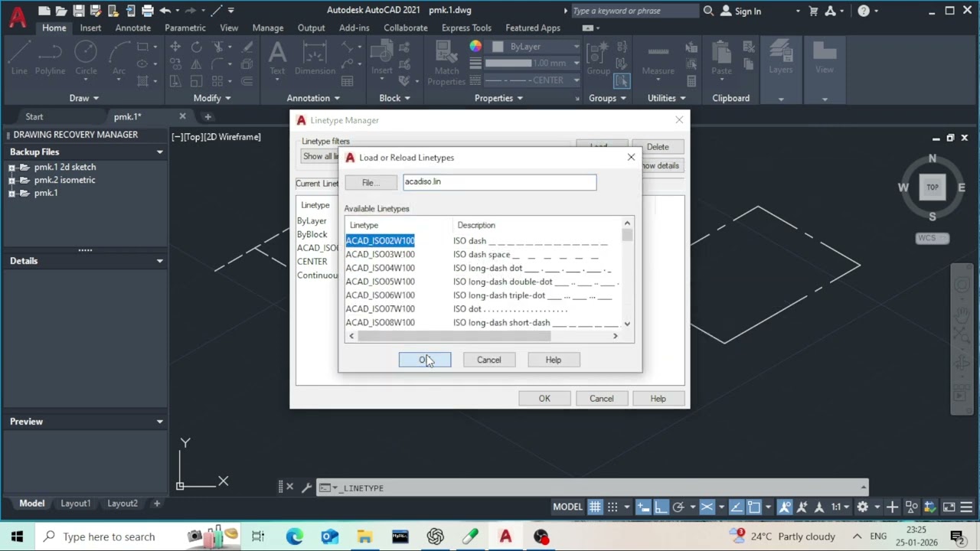This screenshot has width=980, height=551.
Task: Expand the Annotation panel dropdown
Action: pos(313,98)
